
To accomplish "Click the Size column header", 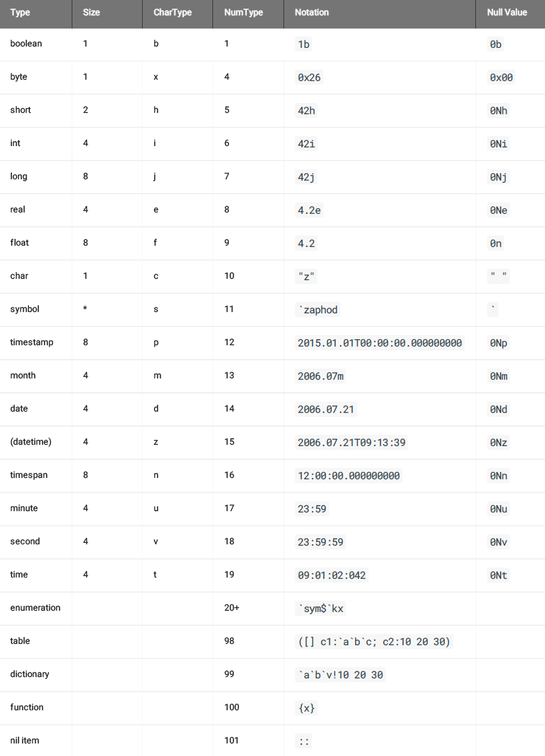I will point(92,13).
